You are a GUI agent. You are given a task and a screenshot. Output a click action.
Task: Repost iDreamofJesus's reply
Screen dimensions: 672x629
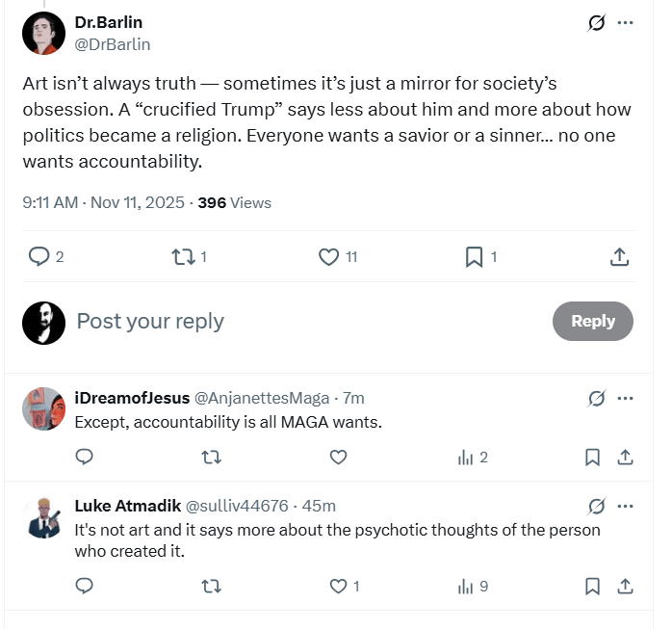coord(211,458)
